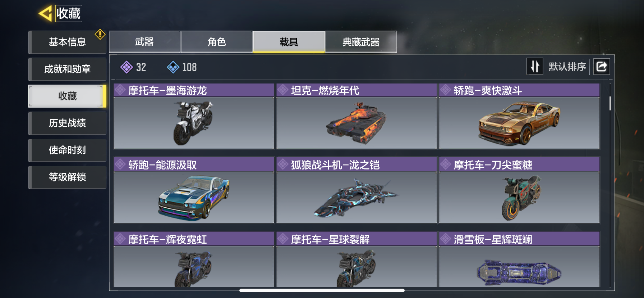Click the yellow alert icon on 基本信息
The height and width of the screenshot is (298, 644).
click(100, 35)
